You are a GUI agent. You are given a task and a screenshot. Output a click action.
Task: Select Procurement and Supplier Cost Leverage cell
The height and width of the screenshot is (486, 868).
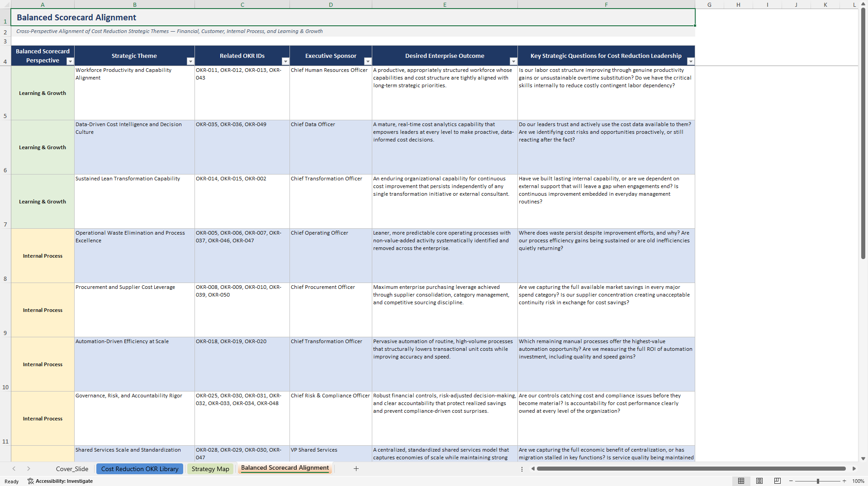[x=134, y=310]
